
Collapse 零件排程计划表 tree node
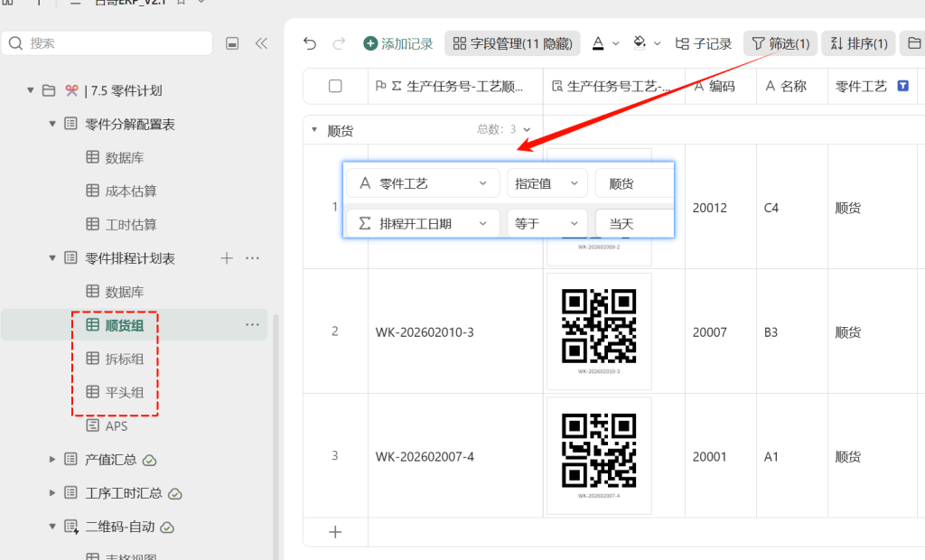[x=51, y=258]
